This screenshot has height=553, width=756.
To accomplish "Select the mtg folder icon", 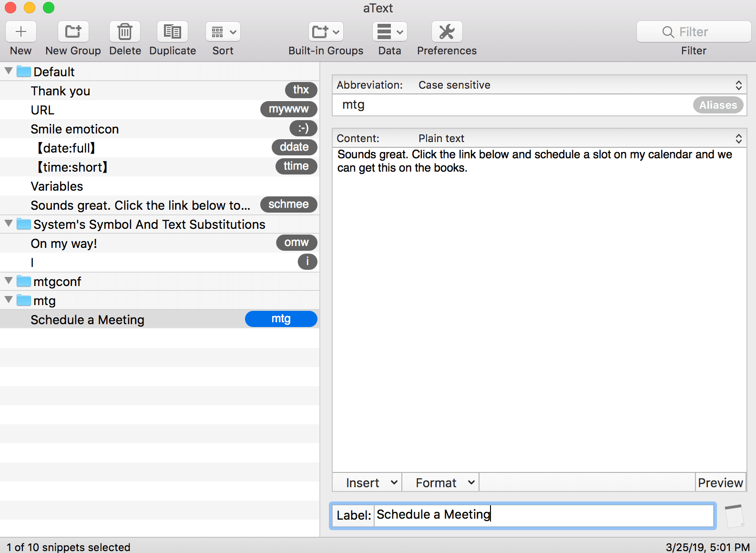I will (x=24, y=300).
